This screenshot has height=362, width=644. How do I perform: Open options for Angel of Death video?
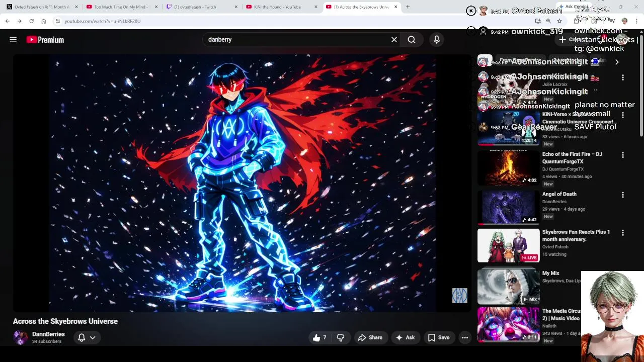pos(623,195)
